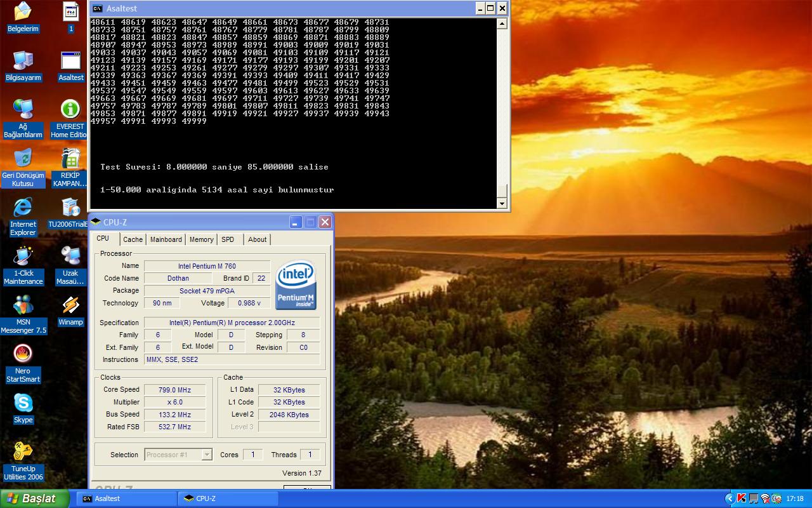The height and width of the screenshot is (508, 812).
Task: Click the '532.7 MHz' rated FSB value
Action: coord(174,427)
